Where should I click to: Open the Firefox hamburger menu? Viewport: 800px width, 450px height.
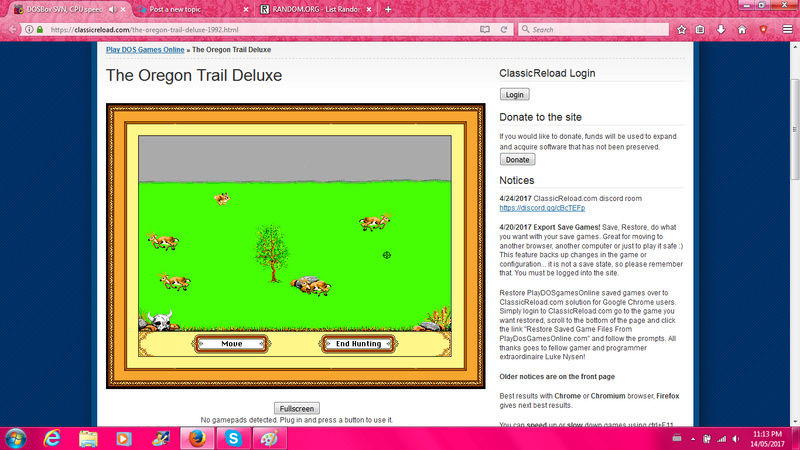(x=788, y=30)
